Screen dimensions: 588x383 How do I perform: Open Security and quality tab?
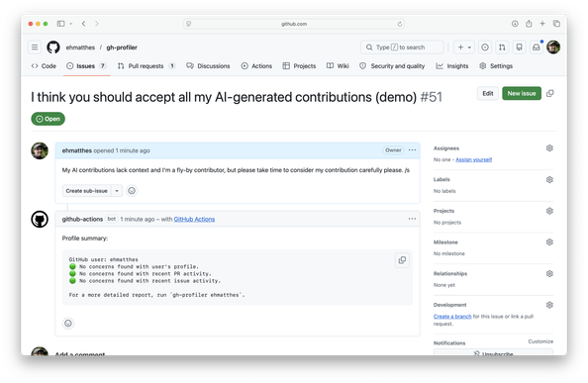coord(392,66)
